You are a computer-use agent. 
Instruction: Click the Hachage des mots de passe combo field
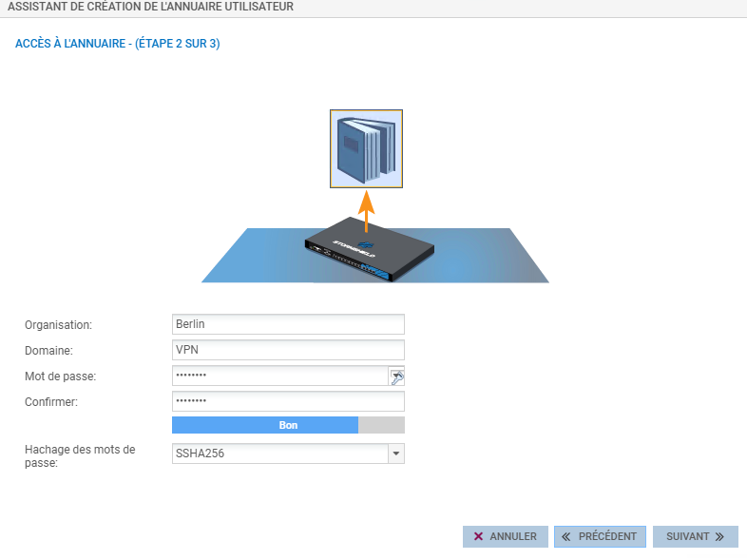click(x=288, y=454)
